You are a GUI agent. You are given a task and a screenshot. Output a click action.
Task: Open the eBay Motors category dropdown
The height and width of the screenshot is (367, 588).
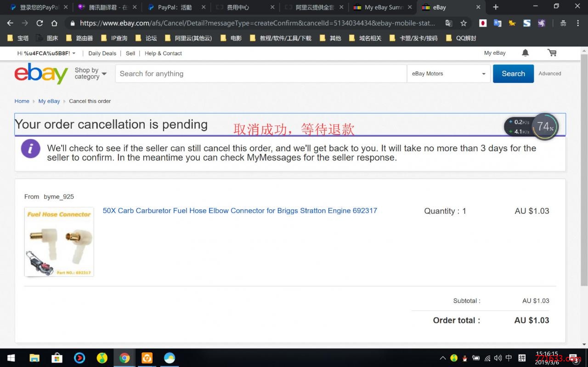[449, 74]
